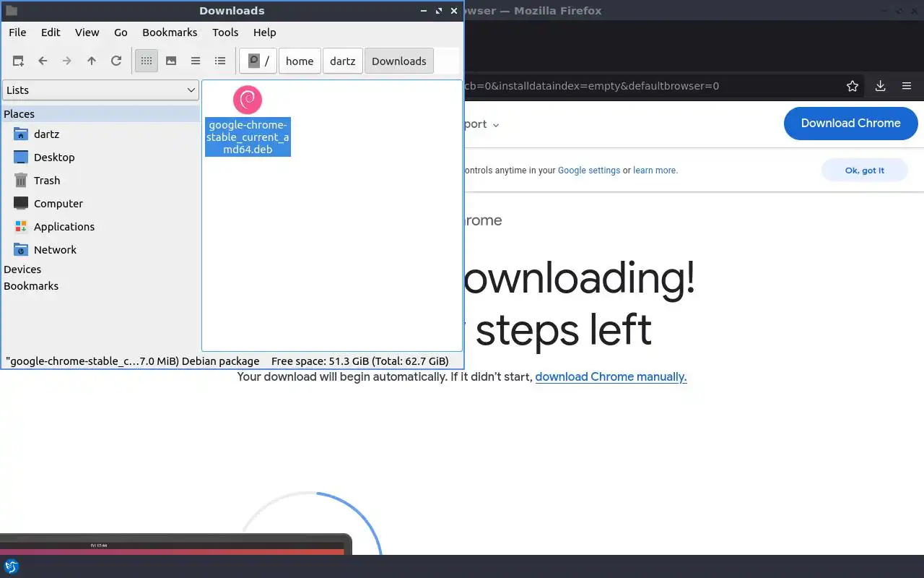
Task: Open the 'Google settings' link
Action: (x=589, y=171)
